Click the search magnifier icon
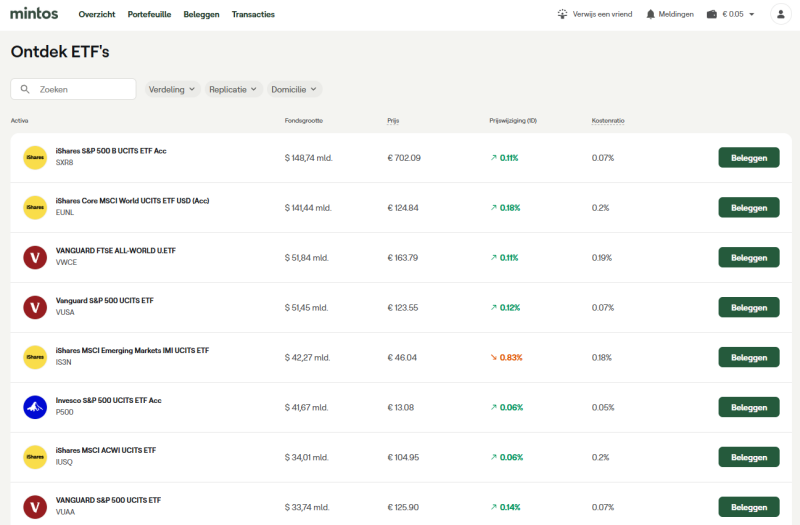Screen dimensions: 800x525 point(25,89)
